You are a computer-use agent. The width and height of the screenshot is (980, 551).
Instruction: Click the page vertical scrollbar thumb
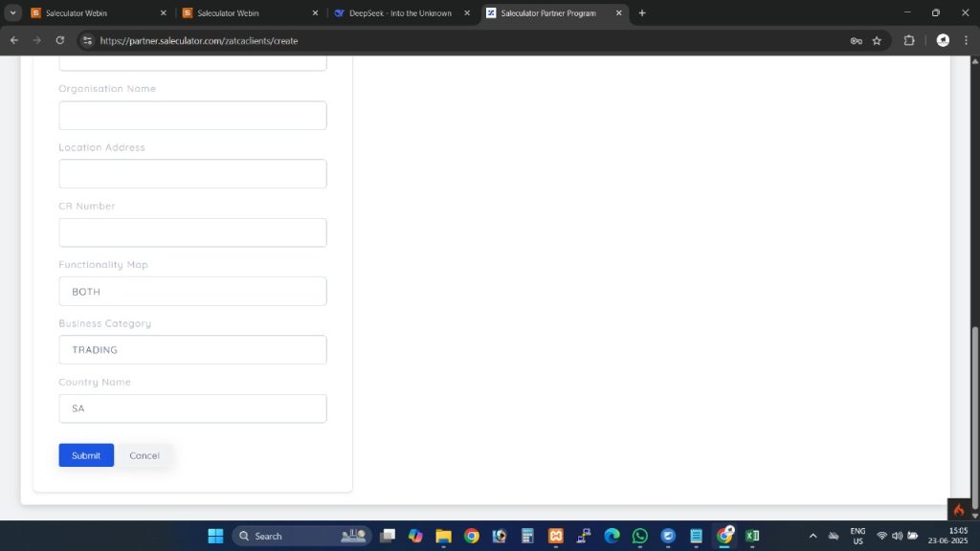(974, 419)
